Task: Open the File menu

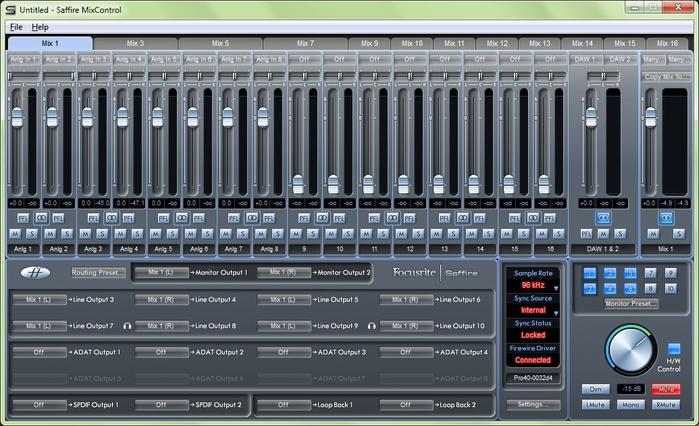Action: click(x=16, y=27)
